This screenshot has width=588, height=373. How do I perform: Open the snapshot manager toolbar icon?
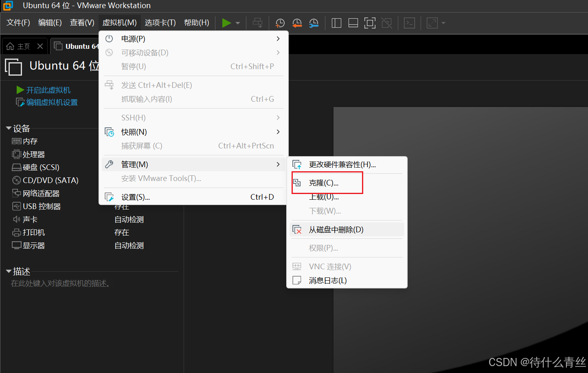click(314, 23)
